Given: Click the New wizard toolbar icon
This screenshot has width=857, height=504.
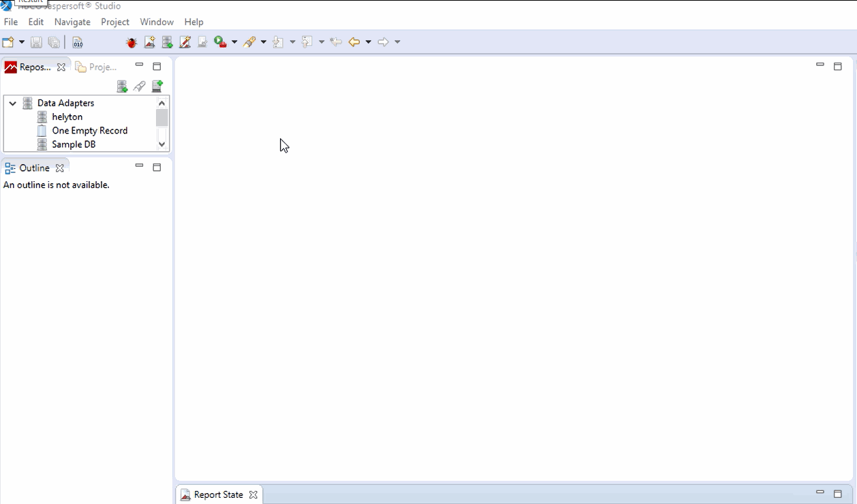Looking at the screenshot, I should coord(9,42).
